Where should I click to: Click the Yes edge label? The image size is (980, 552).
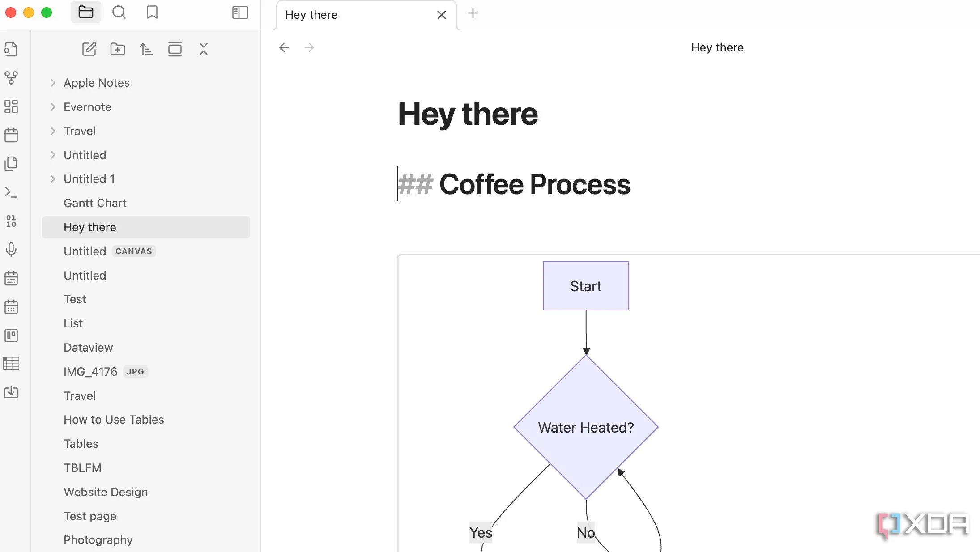481,532
